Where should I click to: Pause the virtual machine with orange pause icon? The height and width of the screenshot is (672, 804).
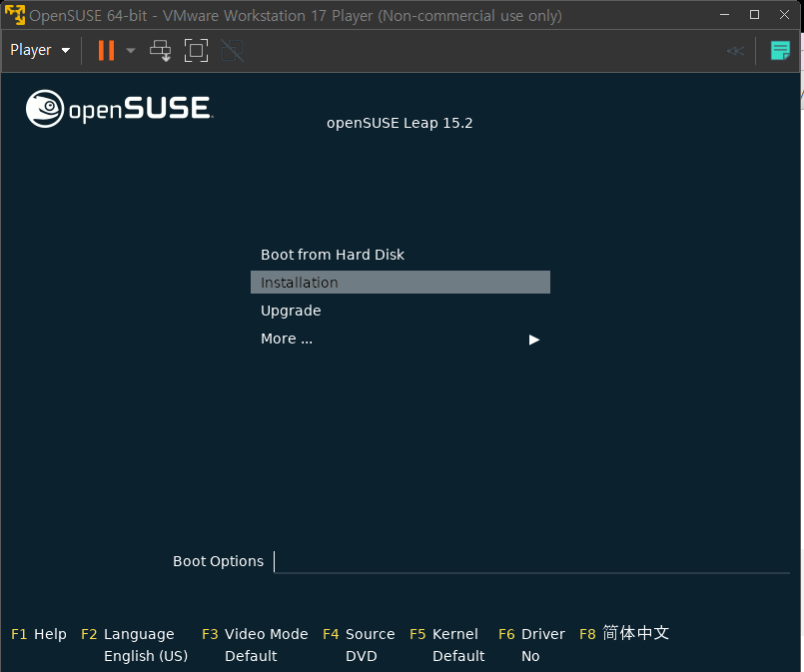[106, 50]
